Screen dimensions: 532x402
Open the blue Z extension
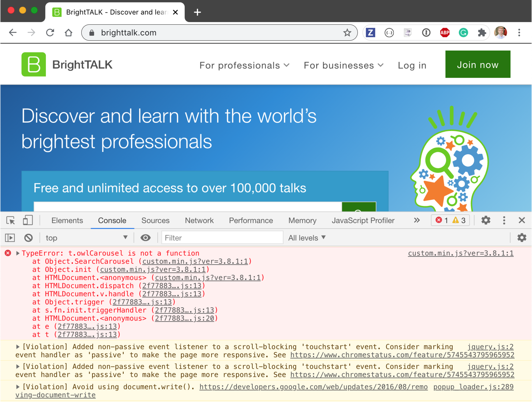point(370,32)
